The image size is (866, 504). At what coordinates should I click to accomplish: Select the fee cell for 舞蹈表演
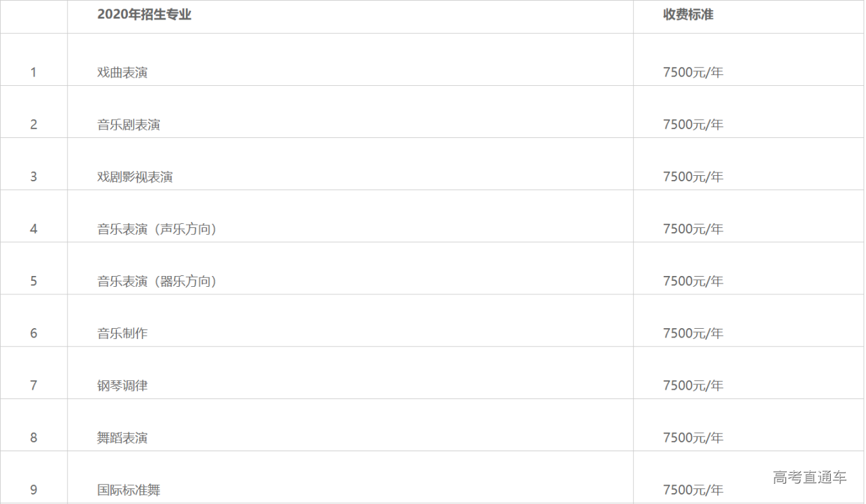coord(693,438)
